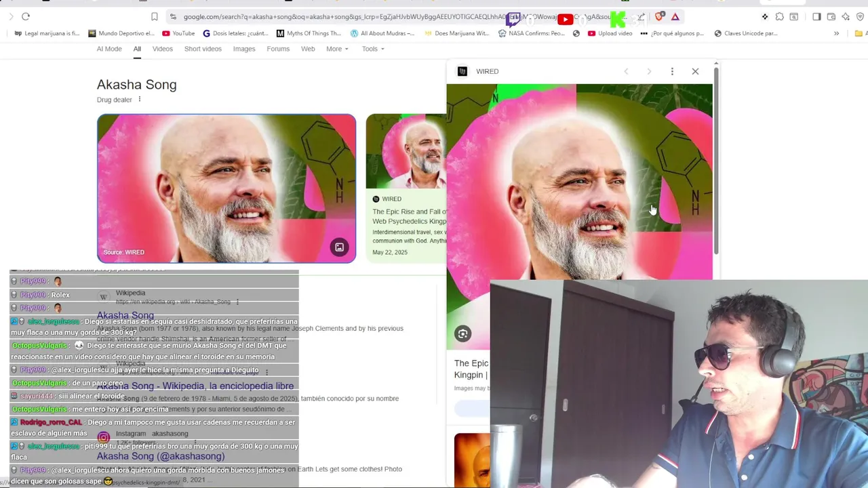Viewport: 868px width, 488px height.
Task: Open 'NASA Confirms: Peo...' bookmark
Action: (x=531, y=33)
